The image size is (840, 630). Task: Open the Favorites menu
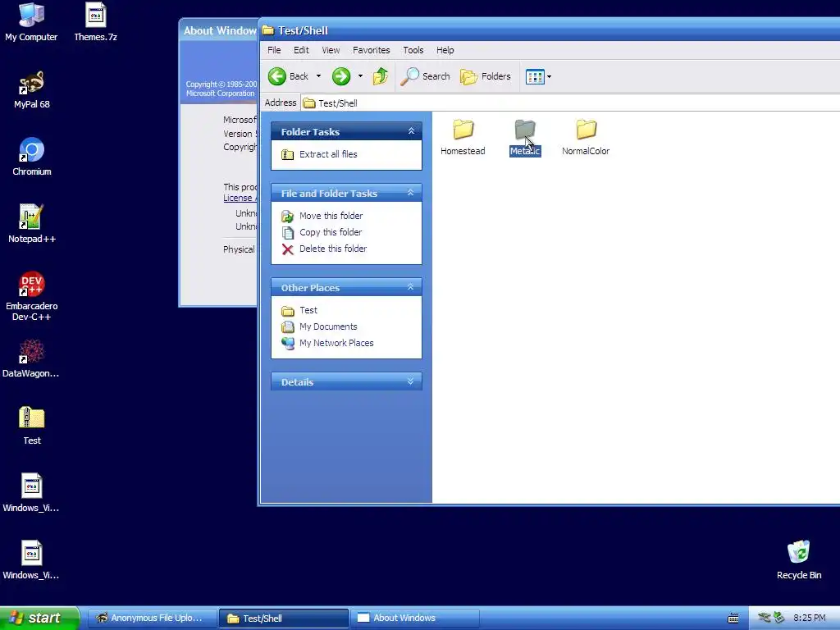[372, 50]
